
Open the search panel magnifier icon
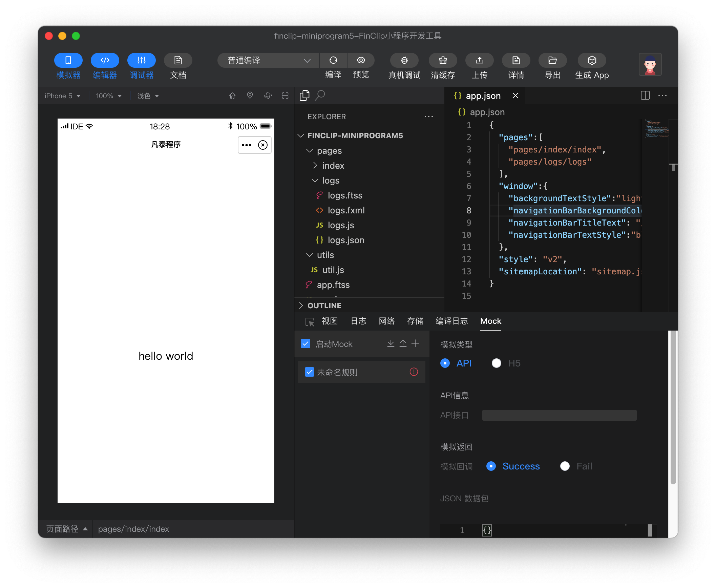[x=320, y=96]
